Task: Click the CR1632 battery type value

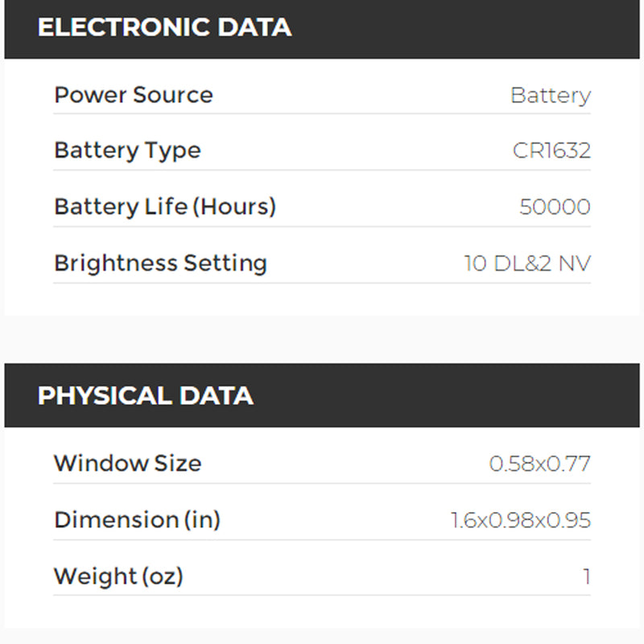Action: pos(551,151)
